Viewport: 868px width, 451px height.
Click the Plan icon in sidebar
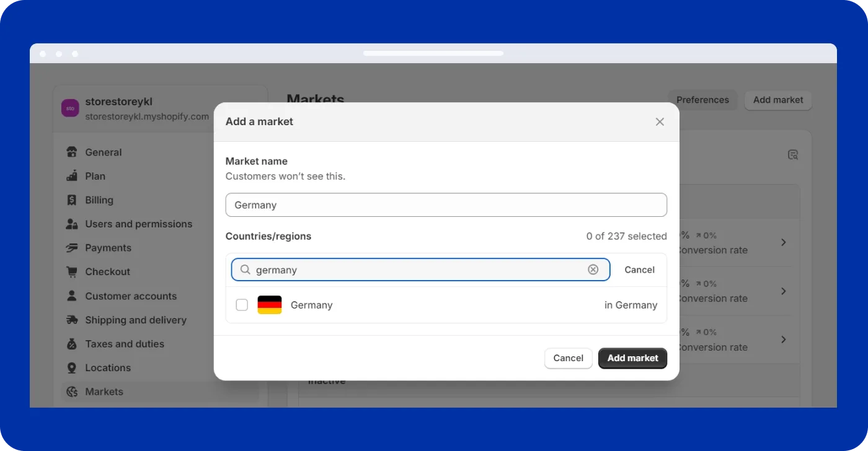coord(72,176)
